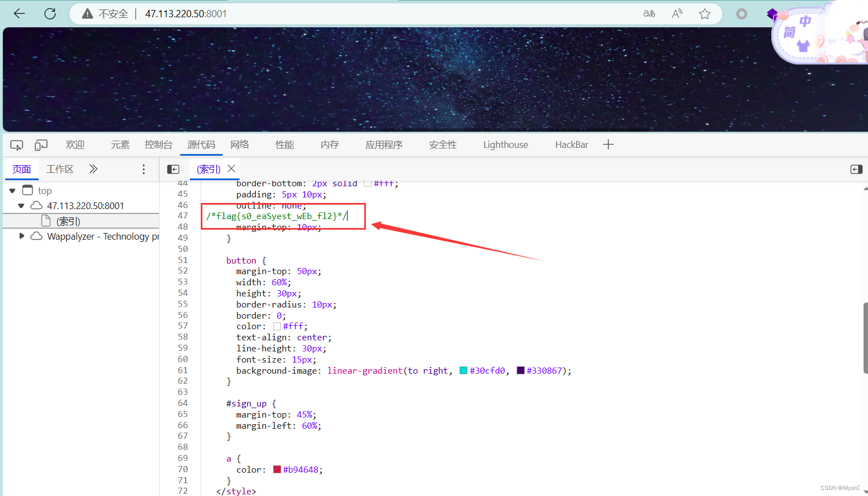868x496 pixels.
Task: Switch to the 元素 DevTools tab
Action: [120, 145]
